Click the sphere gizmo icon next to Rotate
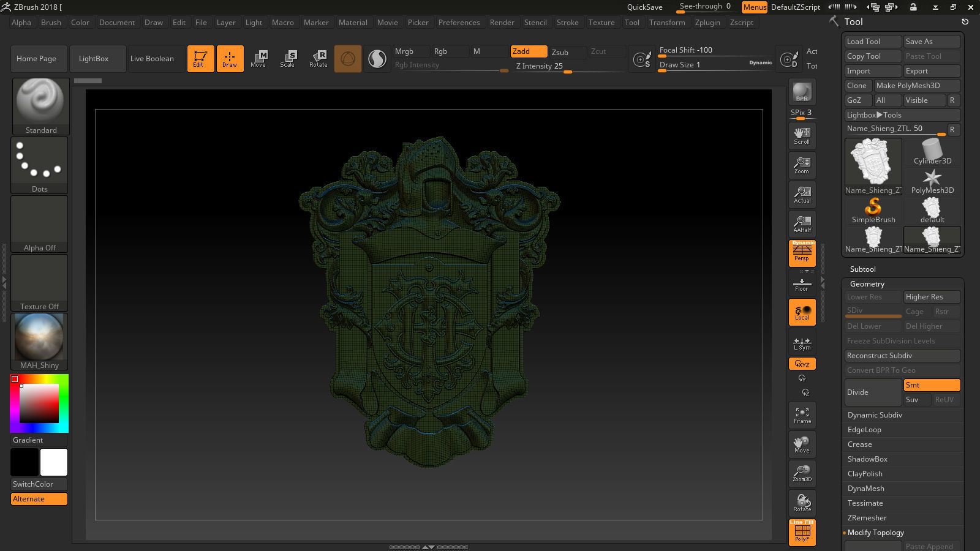This screenshot has height=551, width=980. tap(348, 59)
